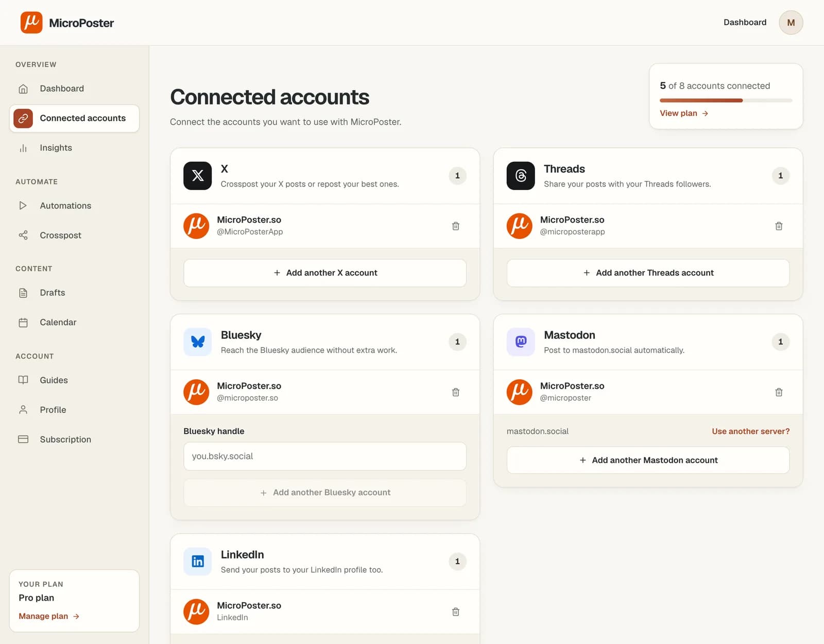Image resolution: width=824 pixels, height=644 pixels.
Task: Open Guides in sidebar
Action: (x=74, y=380)
